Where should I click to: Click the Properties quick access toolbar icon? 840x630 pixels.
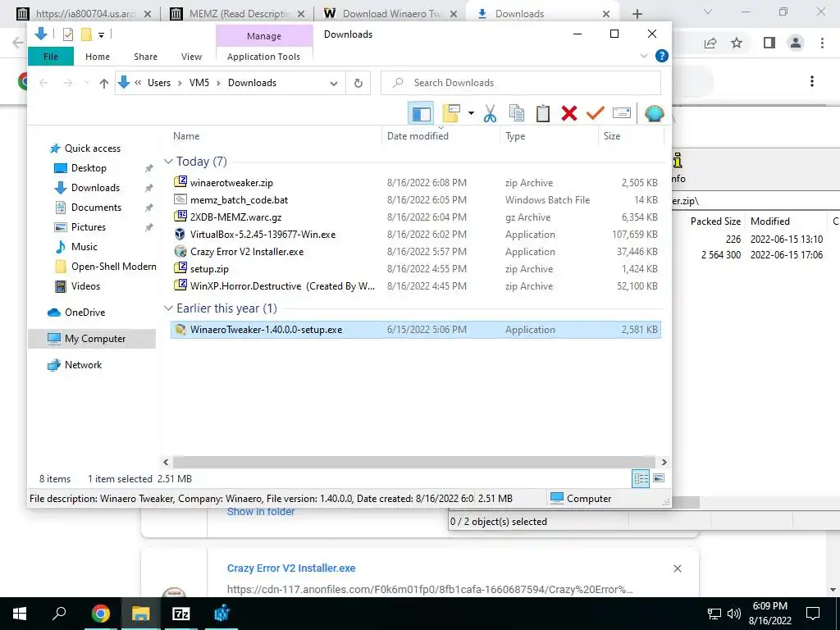pyautogui.click(x=68, y=34)
